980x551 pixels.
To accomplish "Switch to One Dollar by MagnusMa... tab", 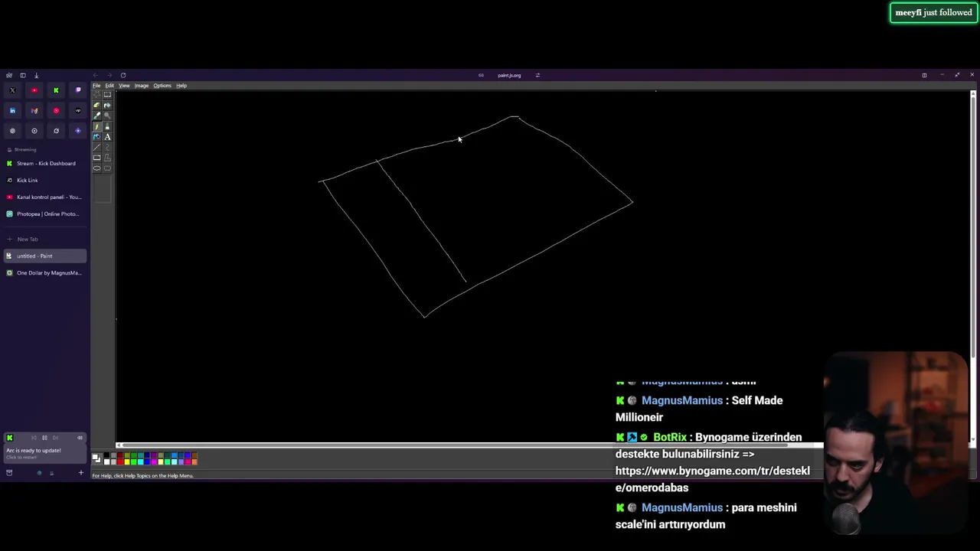I will coord(44,272).
